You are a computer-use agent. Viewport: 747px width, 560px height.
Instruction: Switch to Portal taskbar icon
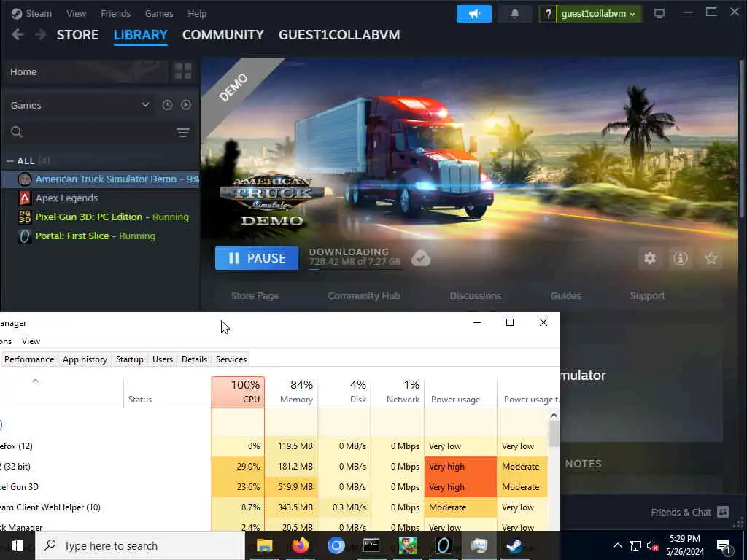[443, 545]
